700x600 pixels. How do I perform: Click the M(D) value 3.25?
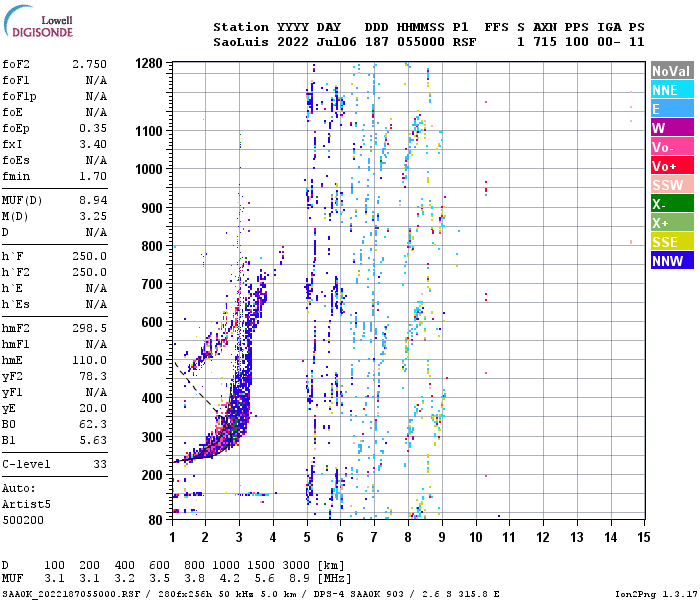point(93,216)
